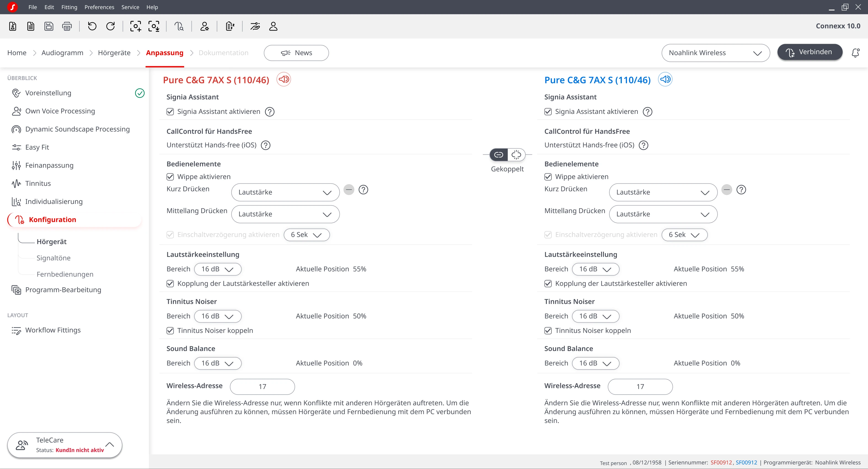Screen dimensions: 868x469
Task: Select the unlinked decoupled mode icon
Action: coord(516,155)
